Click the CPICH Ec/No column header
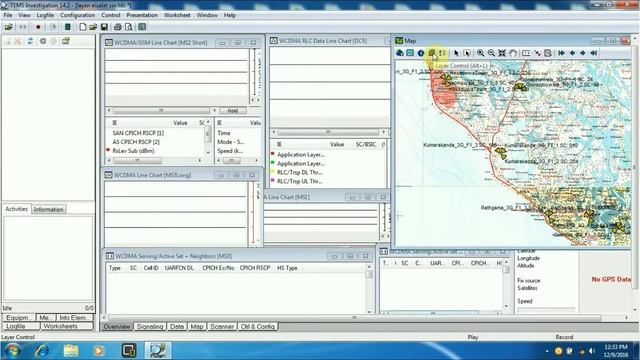This screenshot has width=640, height=360. [218, 268]
